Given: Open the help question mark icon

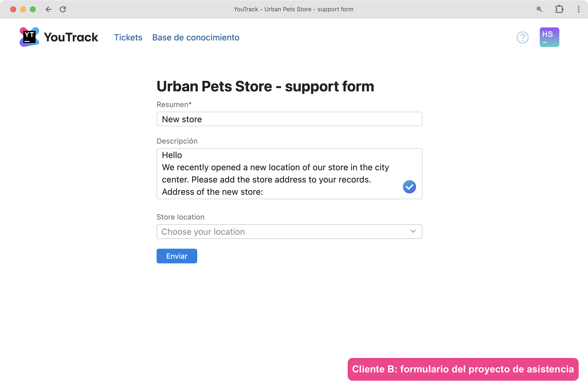Looking at the screenshot, I should 522,37.
